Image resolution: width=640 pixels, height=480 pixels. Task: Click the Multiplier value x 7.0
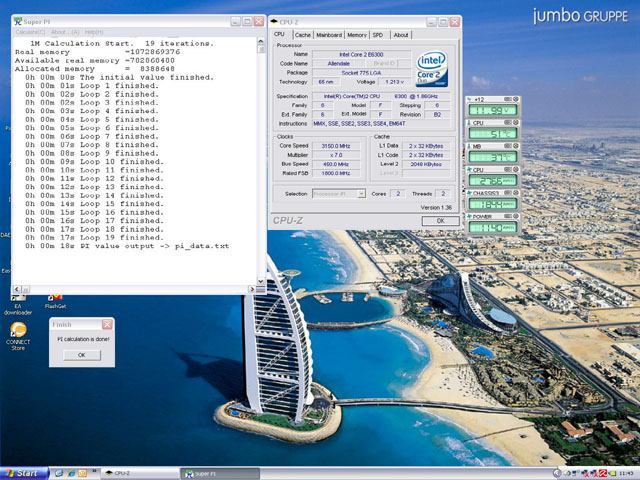pos(336,155)
